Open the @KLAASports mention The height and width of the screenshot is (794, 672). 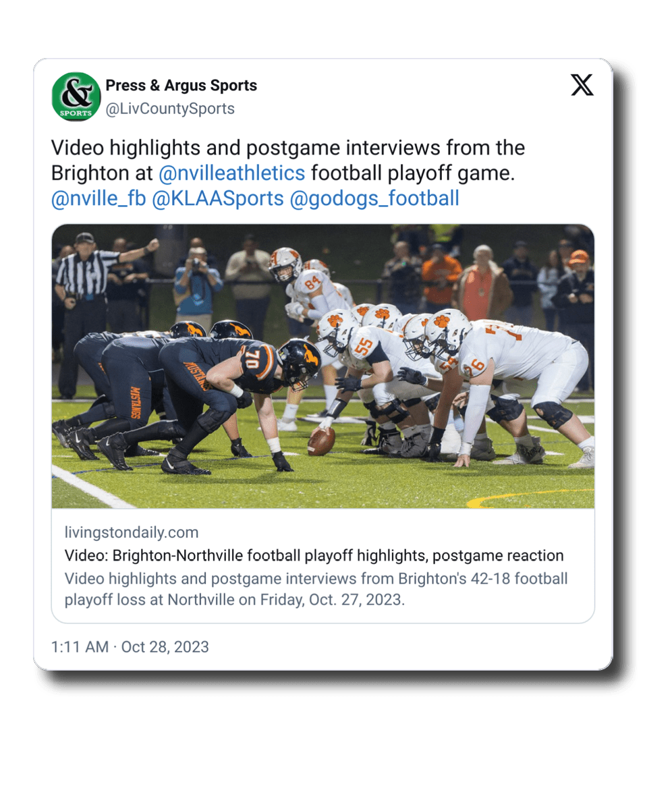click(218, 198)
